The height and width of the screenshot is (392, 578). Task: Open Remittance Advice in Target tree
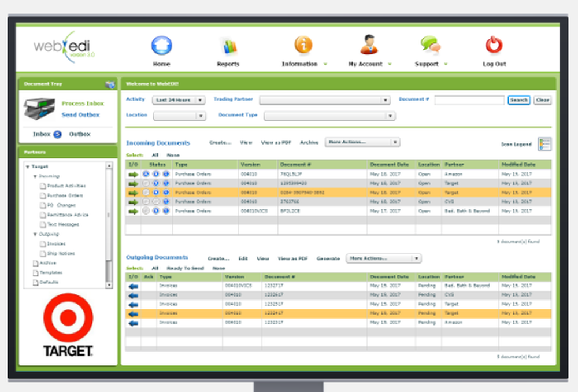[68, 215]
